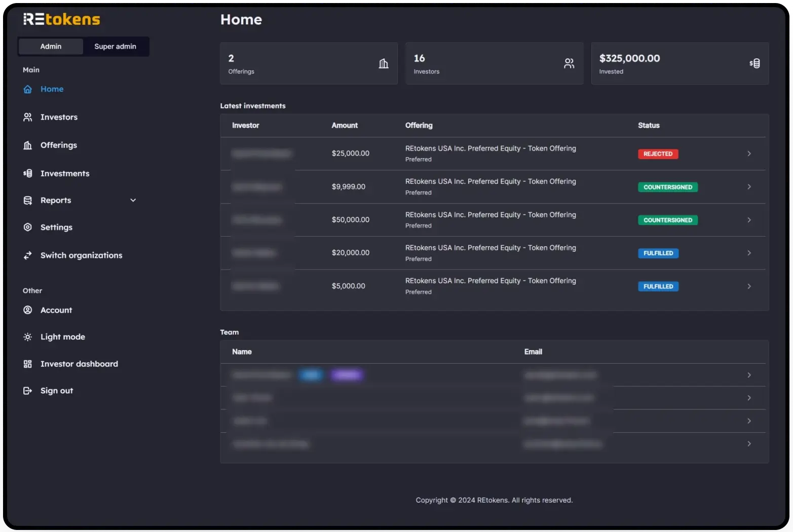
Task: Click the $9,999.00 amount cell
Action: pyautogui.click(x=349, y=187)
